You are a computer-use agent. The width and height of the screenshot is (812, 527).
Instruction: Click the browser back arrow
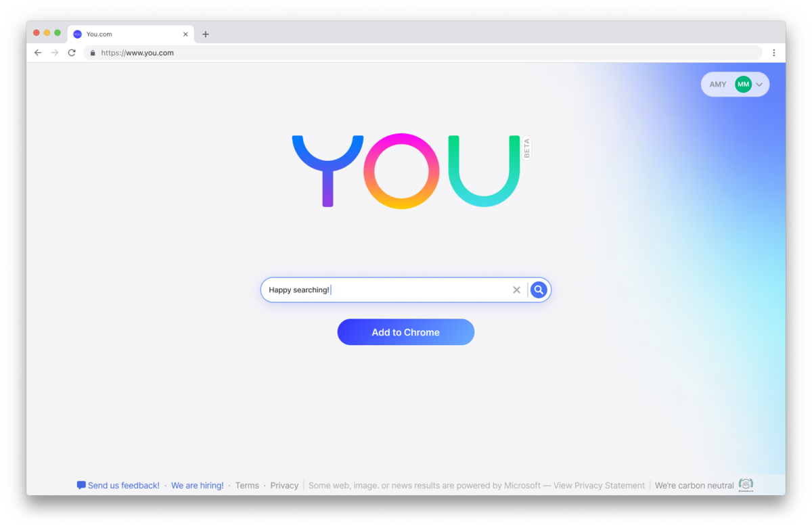coord(38,53)
